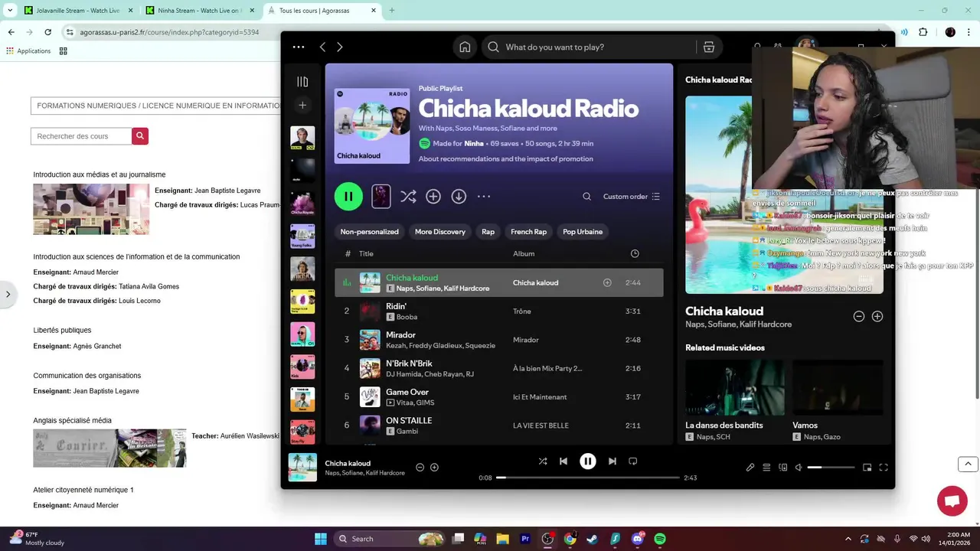This screenshot has width=980, height=551.
Task: Select the track ON S'TAILLE
Action: click(x=499, y=425)
